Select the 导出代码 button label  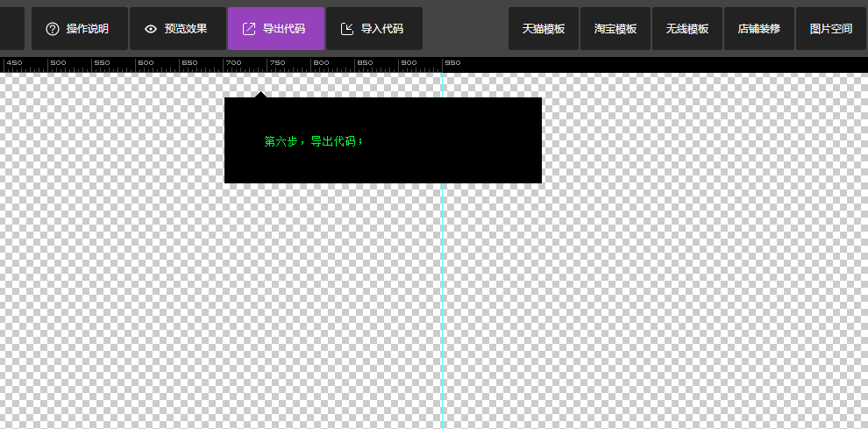[284, 29]
